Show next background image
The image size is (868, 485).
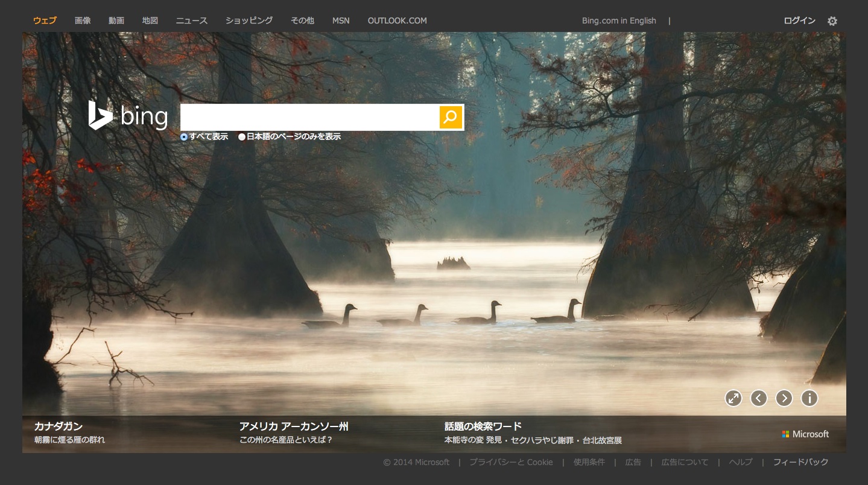[x=784, y=398]
